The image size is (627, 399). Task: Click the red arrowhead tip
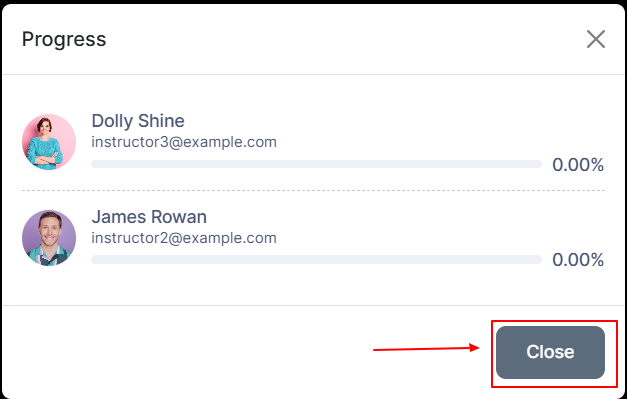point(478,347)
